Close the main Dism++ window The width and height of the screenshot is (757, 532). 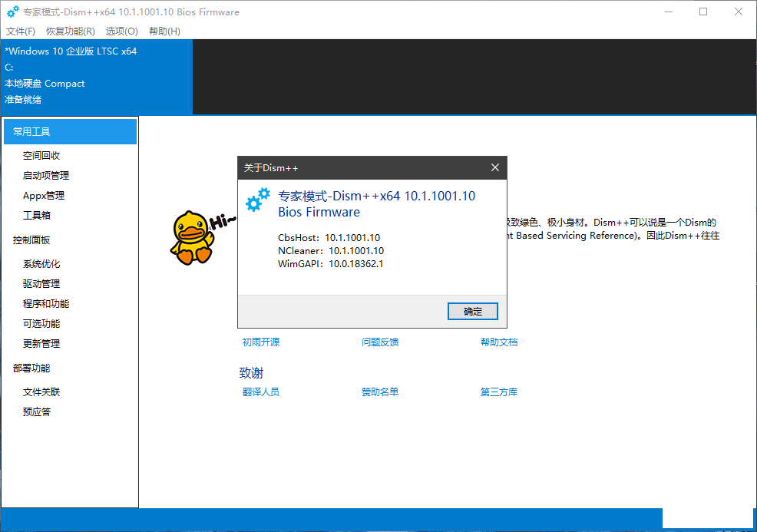pyautogui.click(x=739, y=12)
